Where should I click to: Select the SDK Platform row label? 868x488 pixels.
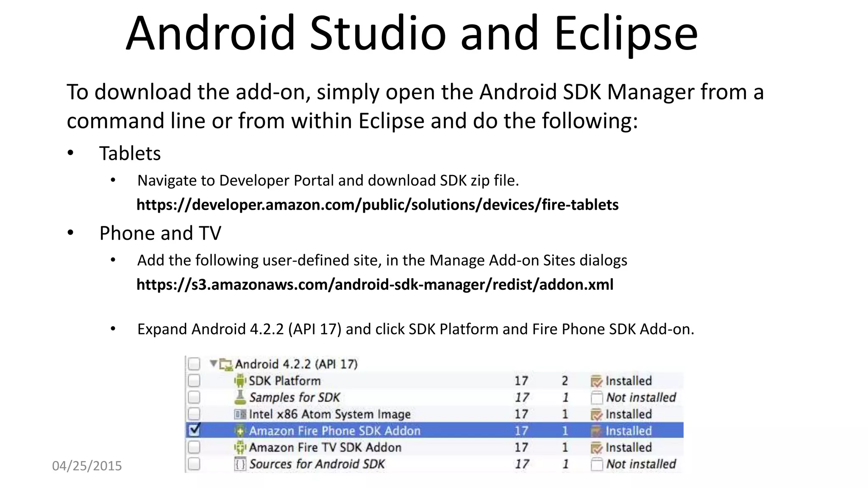284,381
